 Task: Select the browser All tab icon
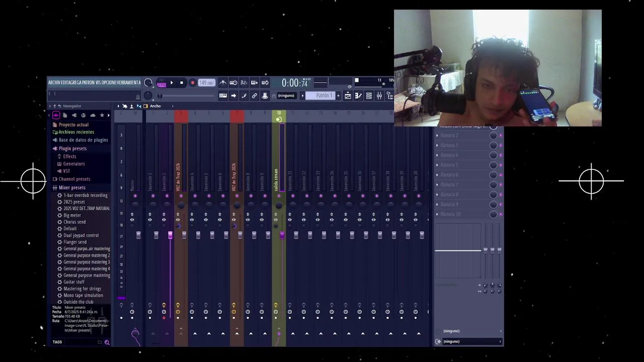click(56, 115)
